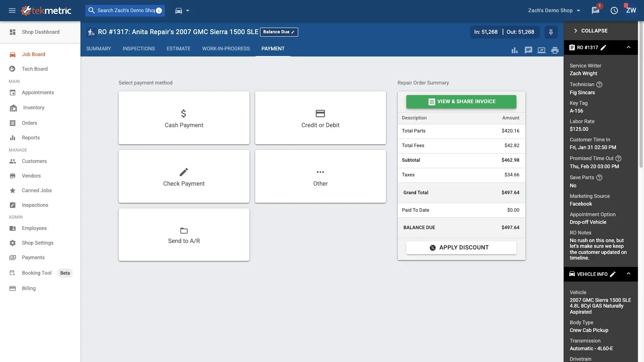Open Canned Jobs page

40,191
